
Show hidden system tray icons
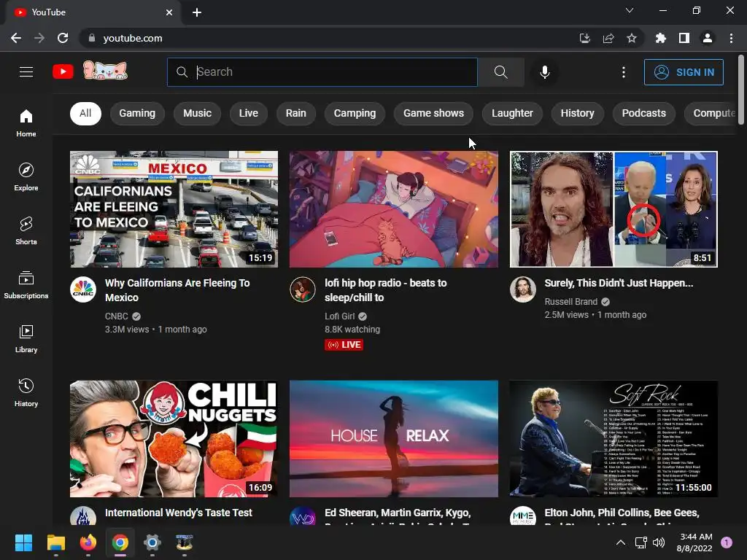pos(621,542)
